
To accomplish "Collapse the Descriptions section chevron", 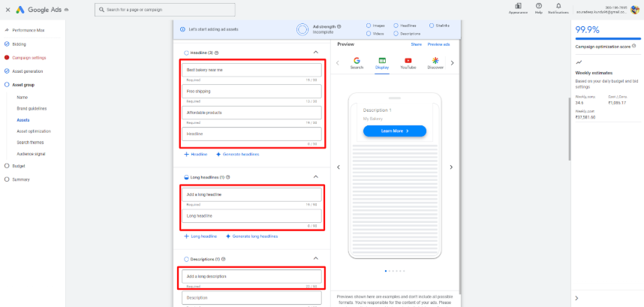I will [x=315, y=259].
